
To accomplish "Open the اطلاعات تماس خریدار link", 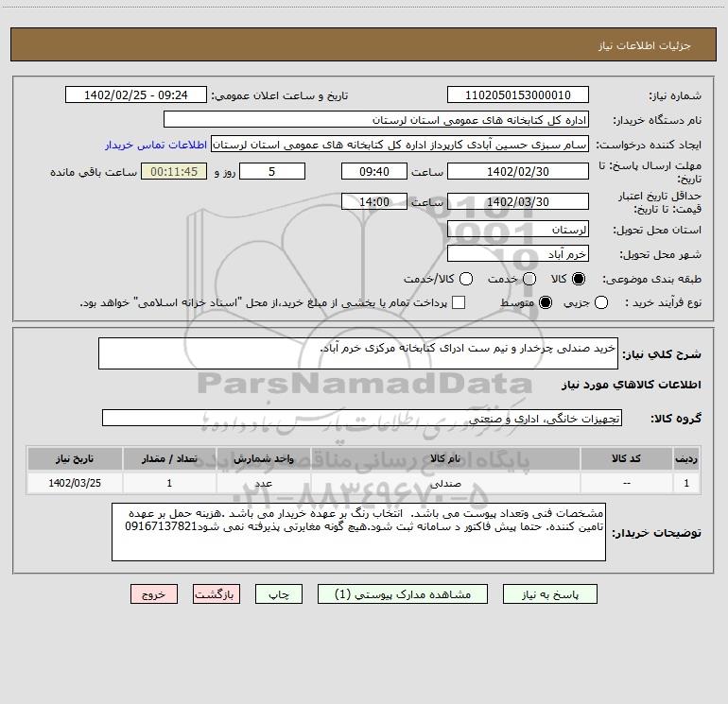I will 156,145.
